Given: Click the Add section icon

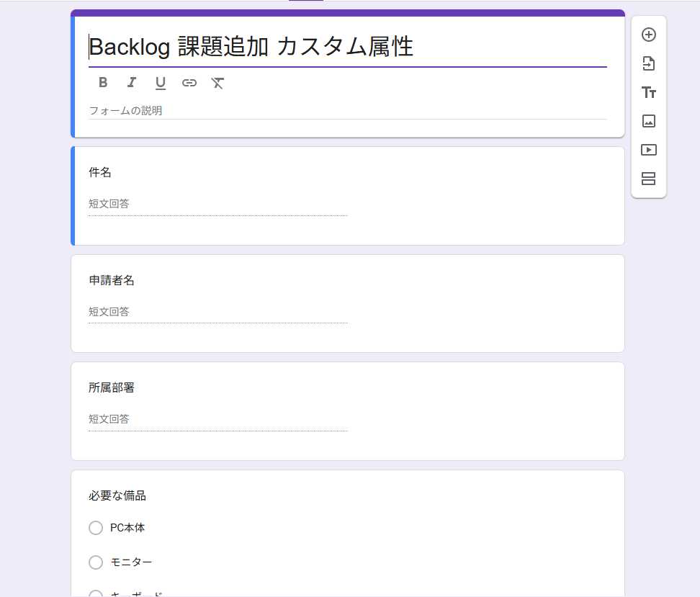Looking at the screenshot, I should coord(648,179).
